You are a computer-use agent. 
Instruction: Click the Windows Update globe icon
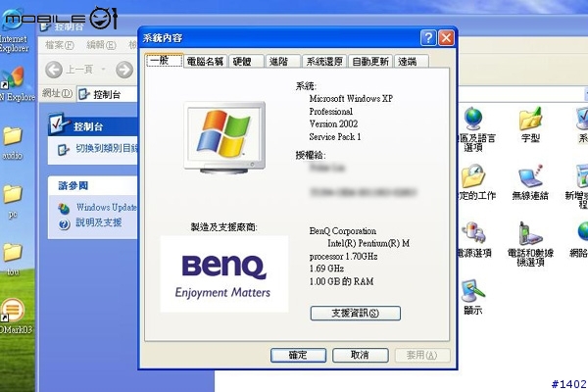pos(64,208)
